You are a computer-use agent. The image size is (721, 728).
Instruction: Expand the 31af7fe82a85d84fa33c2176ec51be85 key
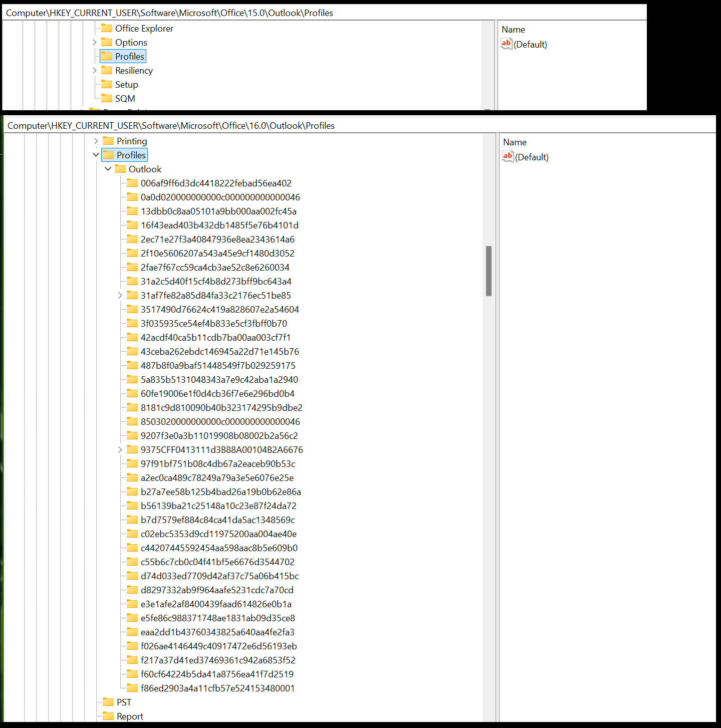(120, 295)
